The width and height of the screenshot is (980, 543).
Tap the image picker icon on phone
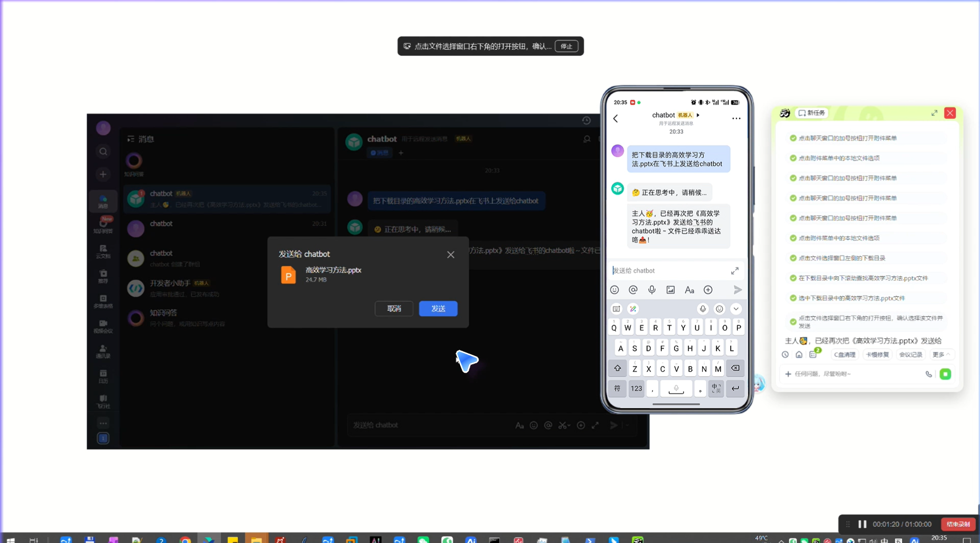670,290
